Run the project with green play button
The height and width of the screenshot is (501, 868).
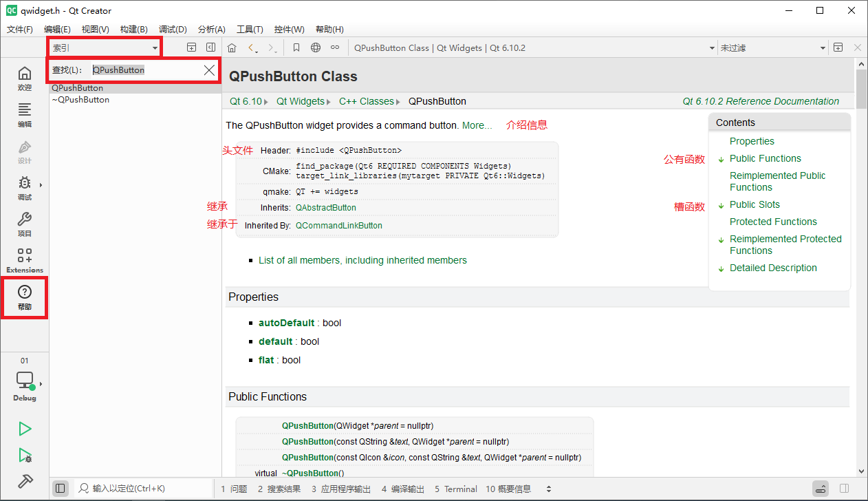25,429
